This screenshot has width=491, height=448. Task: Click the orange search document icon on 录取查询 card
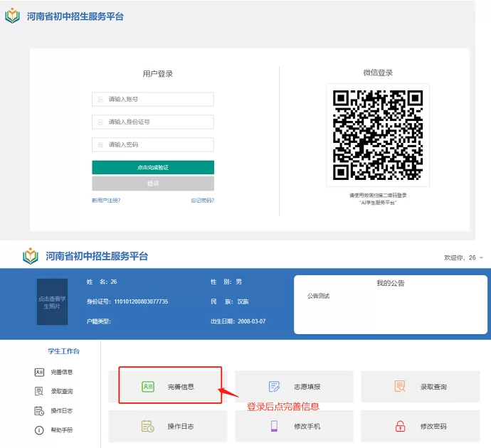(400, 386)
